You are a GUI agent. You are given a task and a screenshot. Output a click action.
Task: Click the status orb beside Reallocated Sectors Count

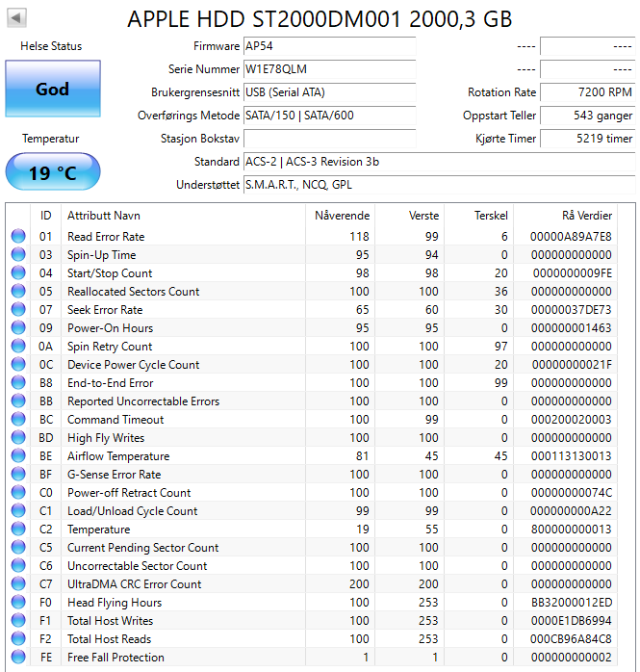coord(18,292)
